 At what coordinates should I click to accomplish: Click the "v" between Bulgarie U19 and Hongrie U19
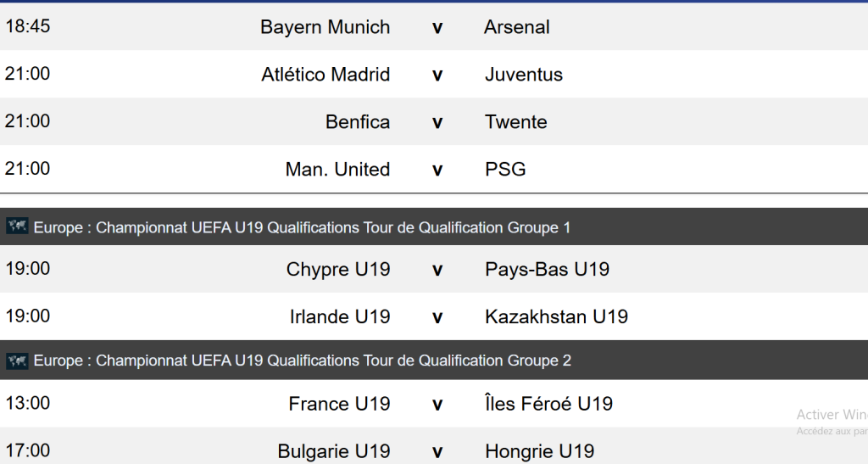[437, 451]
